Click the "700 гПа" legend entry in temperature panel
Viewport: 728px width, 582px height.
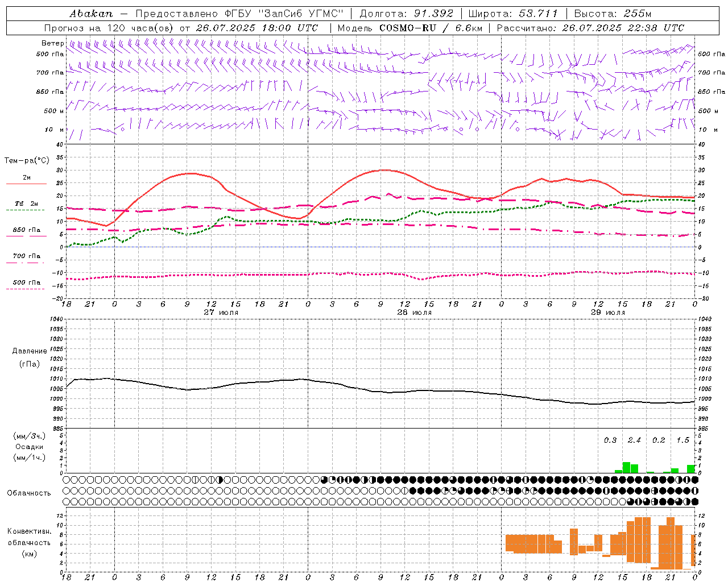pyautogui.click(x=27, y=256)
